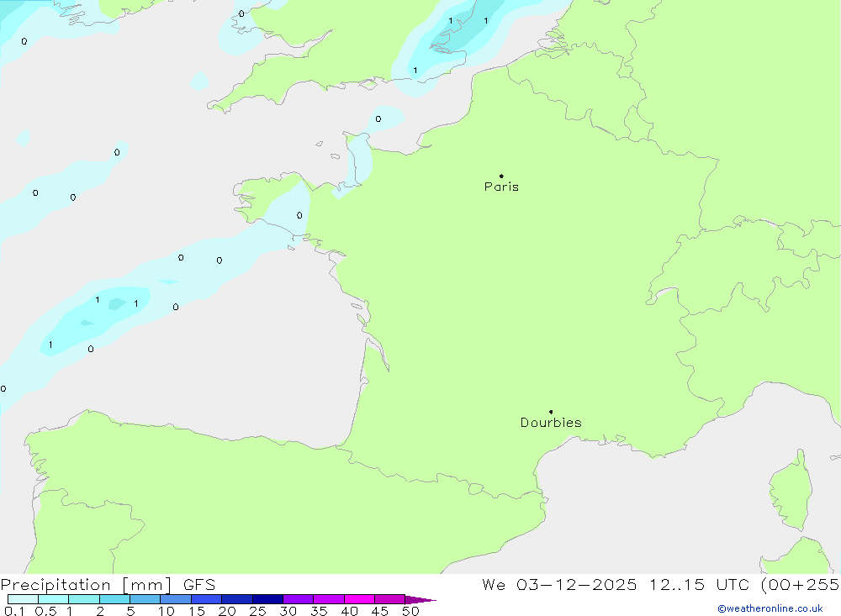
Task: Click the 5–10 mm legend color swatch
Action: tap(145, 599)
